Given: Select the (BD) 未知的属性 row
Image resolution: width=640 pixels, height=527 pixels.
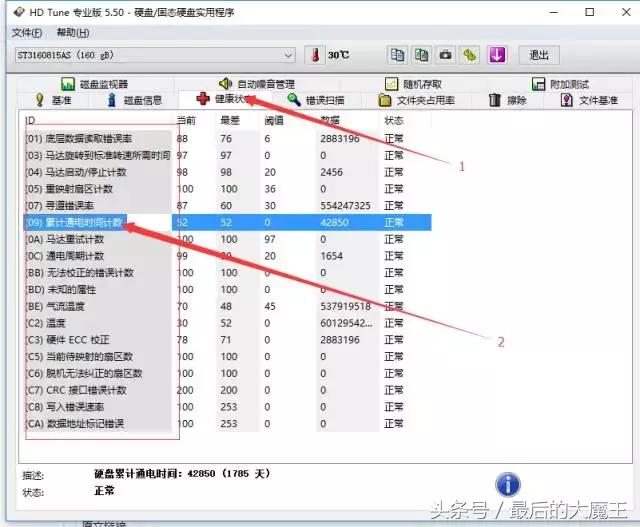Looking at the screenshot, I should click(x=227, y=289).
